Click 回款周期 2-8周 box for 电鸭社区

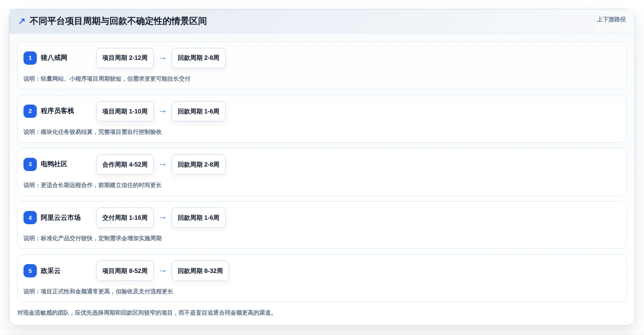pyautogui.click(x=199, y=164)
